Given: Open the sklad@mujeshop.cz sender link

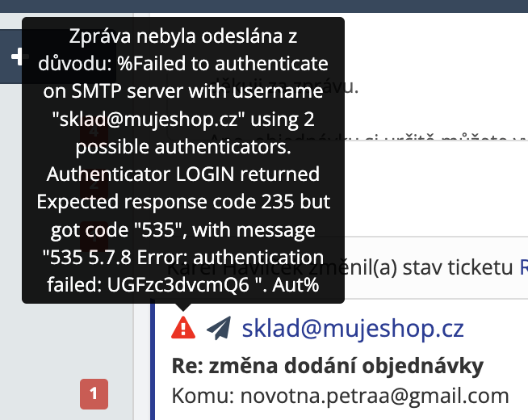Looking at the screenshot, I should [x=353, y=328].
